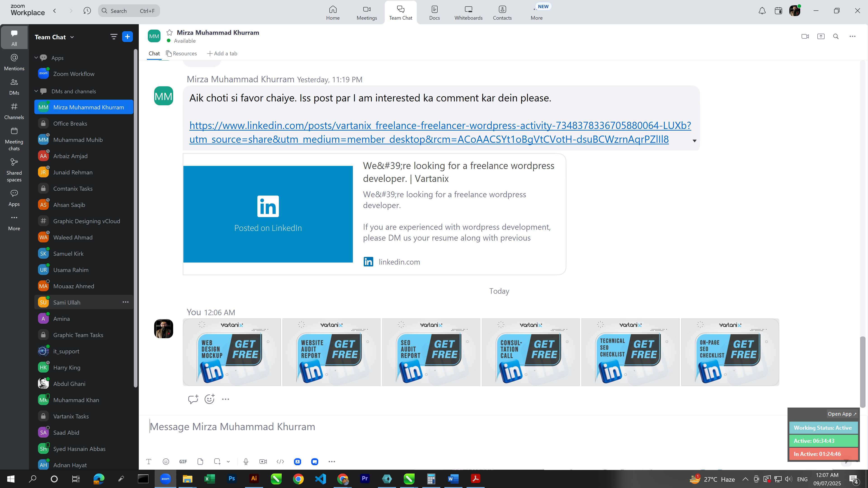Record a video message in composer
Viewport: 868px width, 488px height.
pos(263,461)
